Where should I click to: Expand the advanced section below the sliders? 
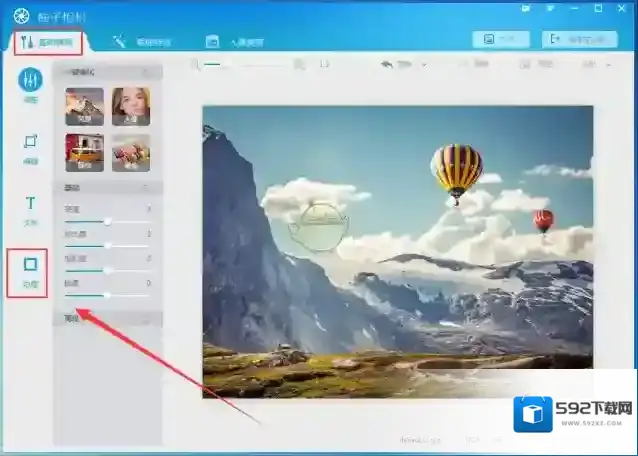pyautogui.click(x=106, y=319)
